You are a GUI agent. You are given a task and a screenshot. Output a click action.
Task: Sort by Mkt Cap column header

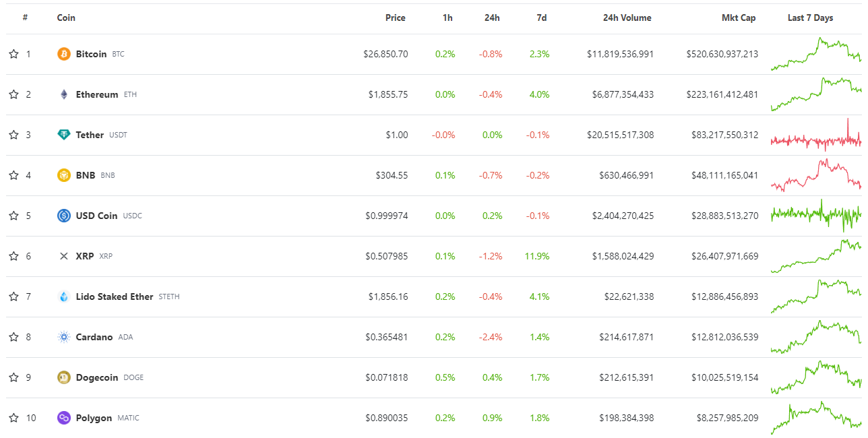[x=738, y=18]
